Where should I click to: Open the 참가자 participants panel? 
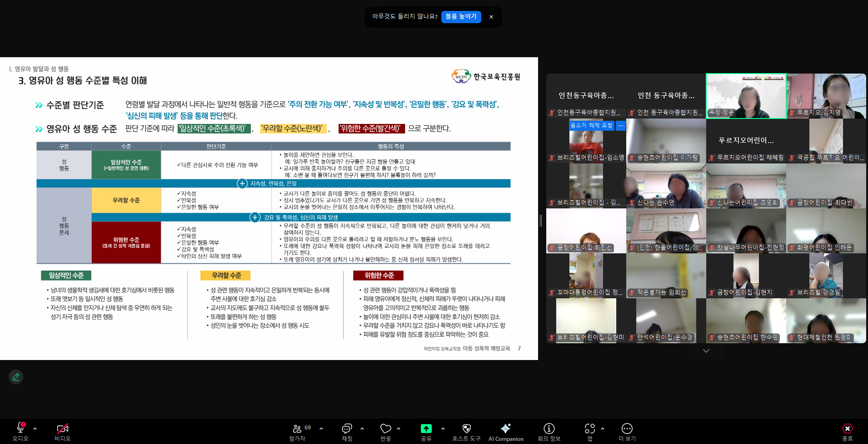tap(297, 429)
